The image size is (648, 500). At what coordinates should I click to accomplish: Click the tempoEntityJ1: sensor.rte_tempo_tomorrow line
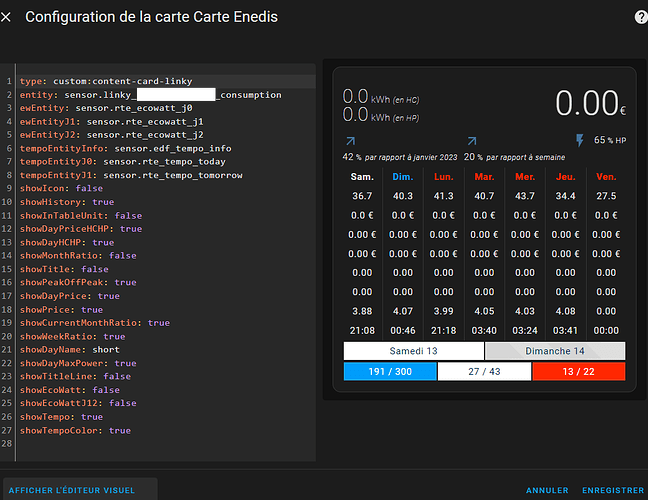[x=131, y=175]
